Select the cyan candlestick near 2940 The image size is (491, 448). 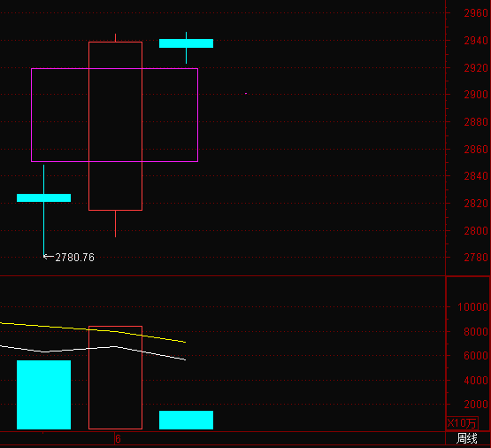(187, 43)
